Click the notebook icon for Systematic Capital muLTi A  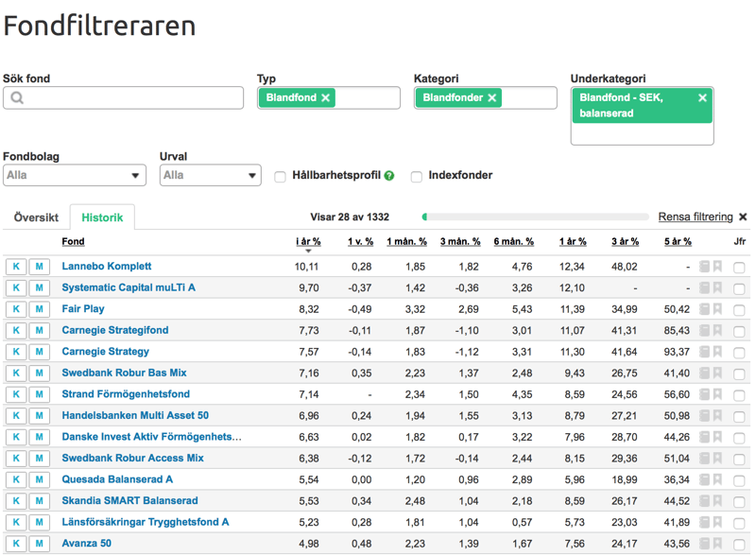[x=704, y=287]
